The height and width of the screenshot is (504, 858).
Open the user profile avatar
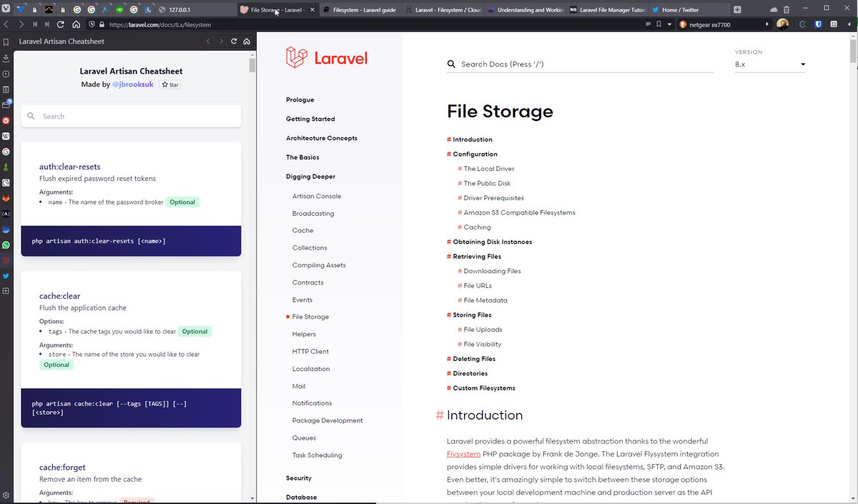(783, 24)
